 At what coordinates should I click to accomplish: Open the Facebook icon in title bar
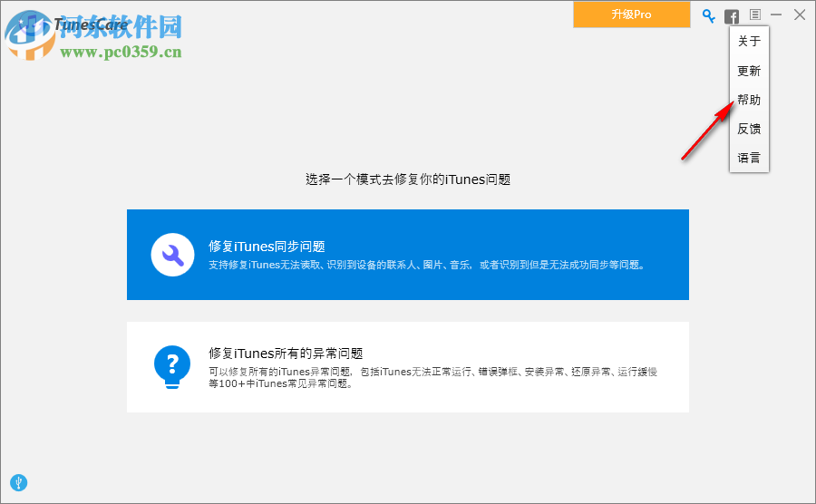[732, 16]
